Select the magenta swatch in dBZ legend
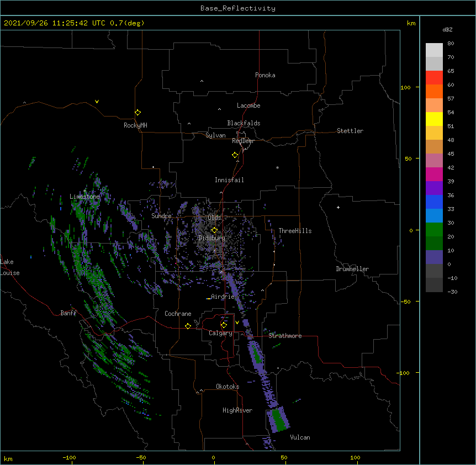The height and width of the screenshot is (465, 476). pyautogui.click(x=434, y=174)
